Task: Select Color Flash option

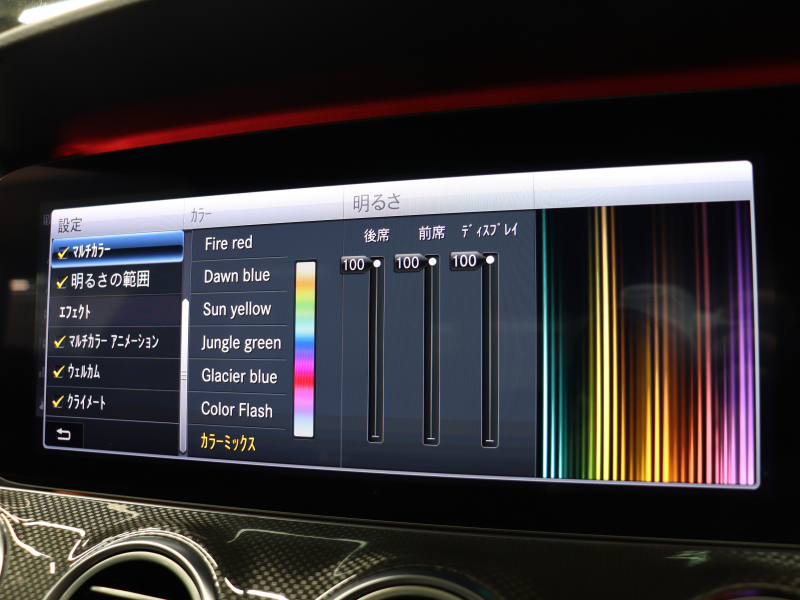Action: coord(236,410)
